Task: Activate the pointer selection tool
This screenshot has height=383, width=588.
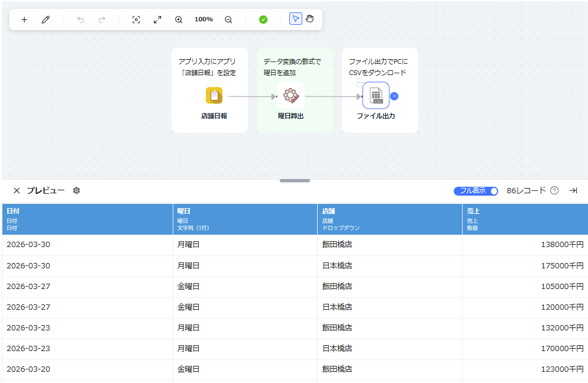Action: click(296, 19)
